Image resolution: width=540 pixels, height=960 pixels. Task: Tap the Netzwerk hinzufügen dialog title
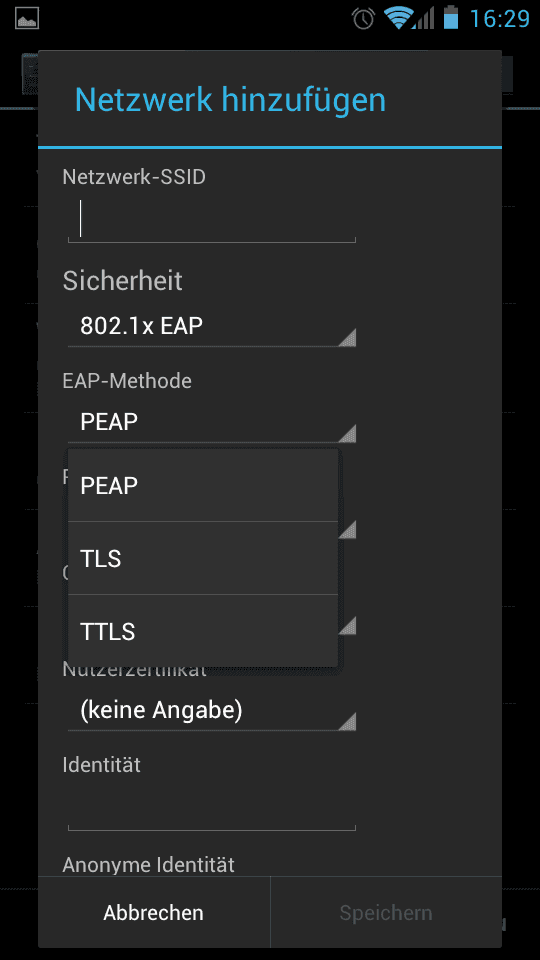[230, 100]
